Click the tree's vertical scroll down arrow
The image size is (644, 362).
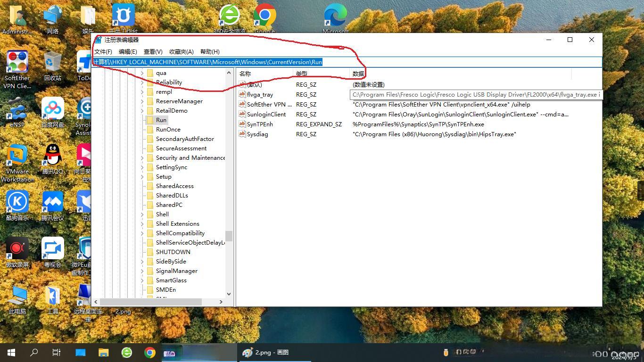point(229,294)
